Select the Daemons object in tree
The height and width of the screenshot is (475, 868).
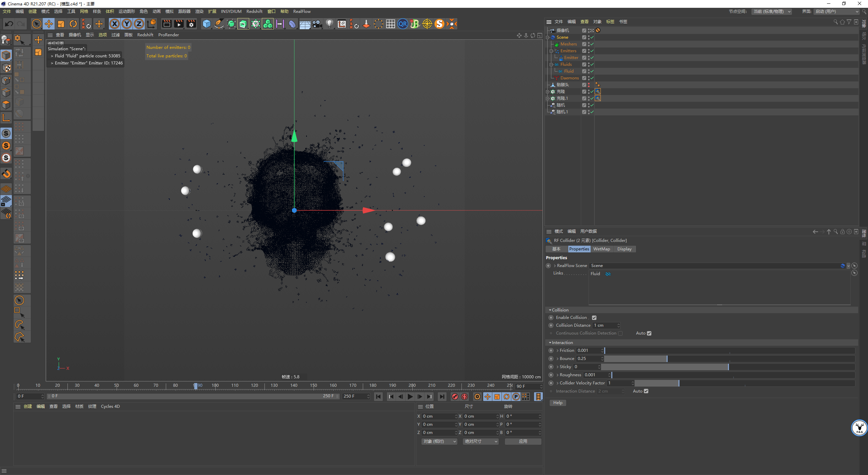point(570,78)
